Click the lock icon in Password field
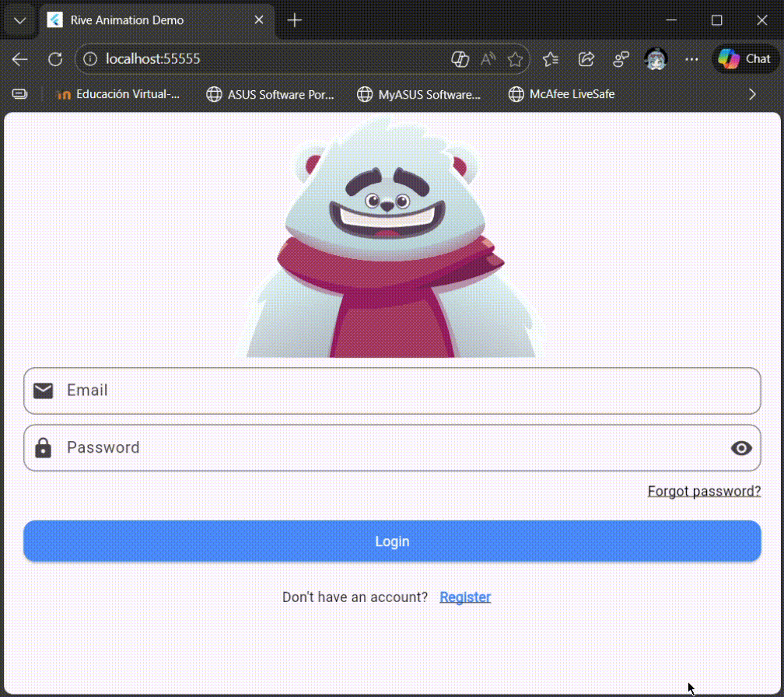784x697 pixels. pyautogui.click(x=43, y=448)
